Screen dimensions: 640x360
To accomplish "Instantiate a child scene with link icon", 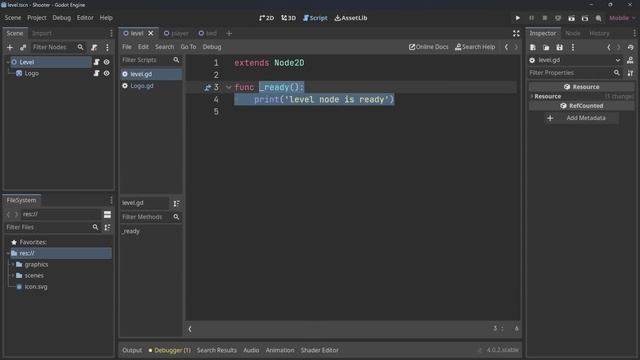I will click(23, 47).
